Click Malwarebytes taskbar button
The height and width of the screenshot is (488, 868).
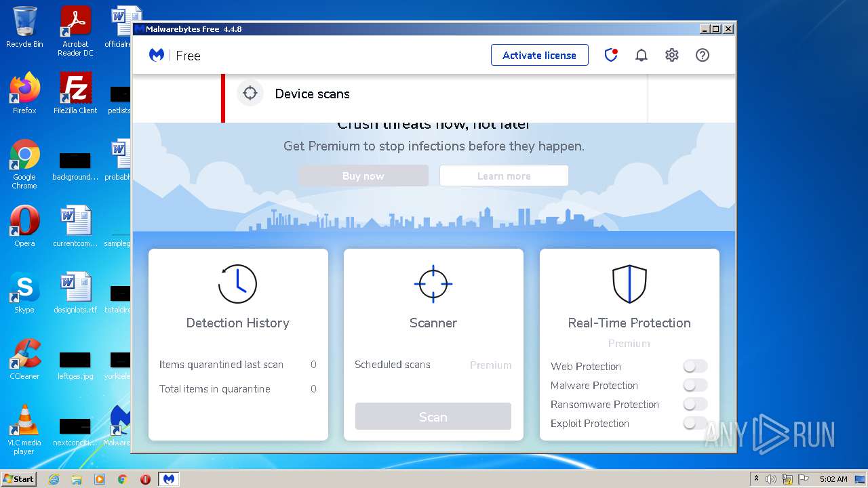tap(169, 479)
